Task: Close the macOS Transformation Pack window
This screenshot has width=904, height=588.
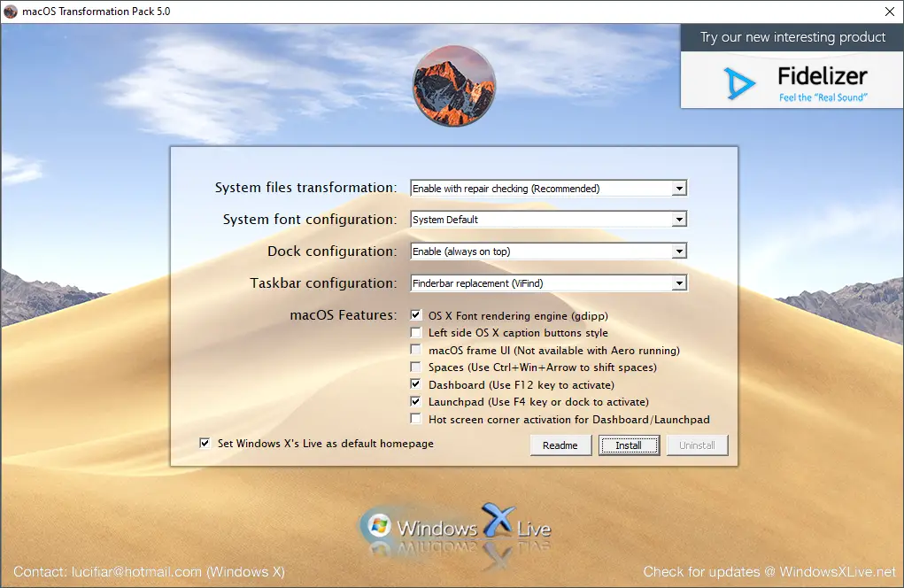Action: pos(890,12)
